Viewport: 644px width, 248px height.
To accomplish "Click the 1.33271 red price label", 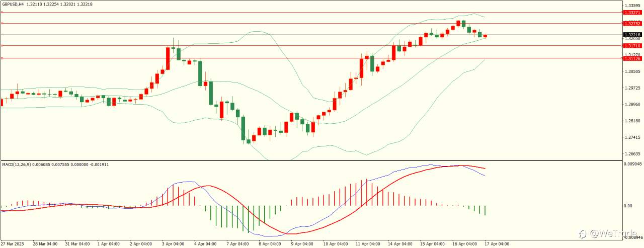I will 631,12.
